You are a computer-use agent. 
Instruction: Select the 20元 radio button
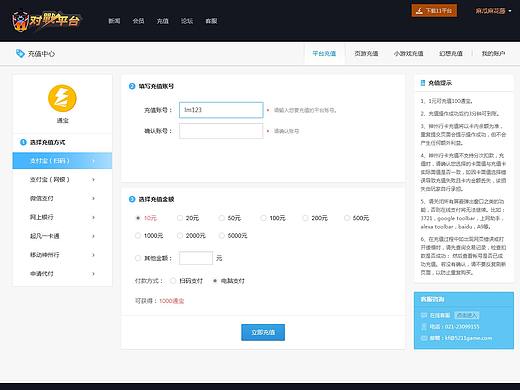point(180,218)
